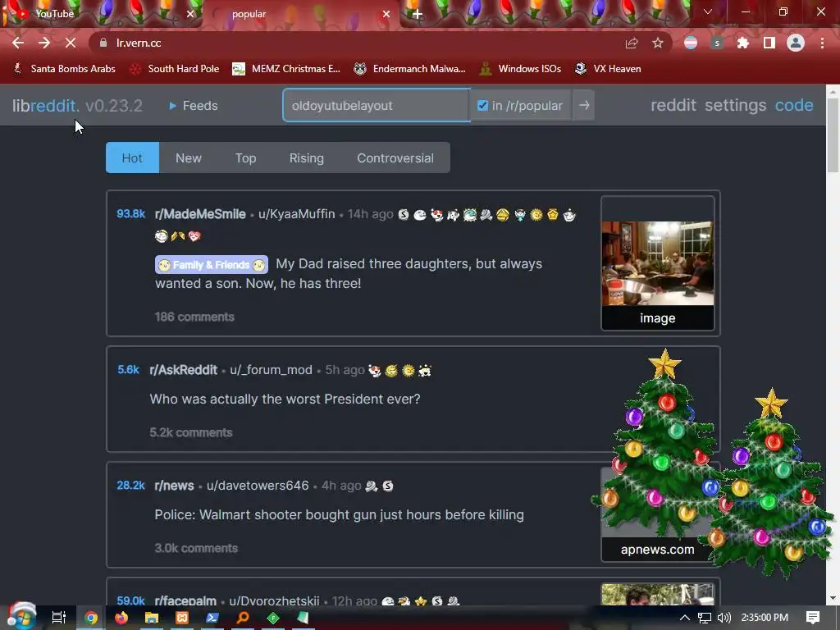This screenshot has height=630, width=840.
Task: Click volume speaker icon in system tray
Action: (x=724, y=618)
